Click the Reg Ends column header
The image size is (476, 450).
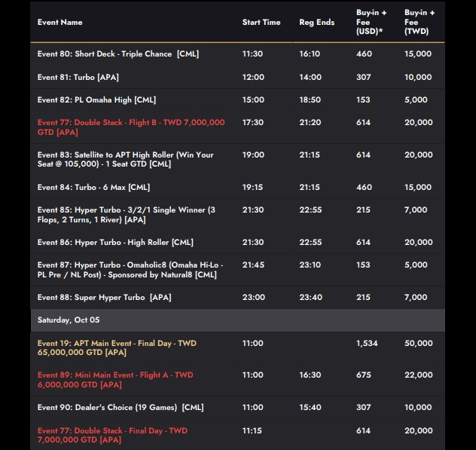coord(316,23)
